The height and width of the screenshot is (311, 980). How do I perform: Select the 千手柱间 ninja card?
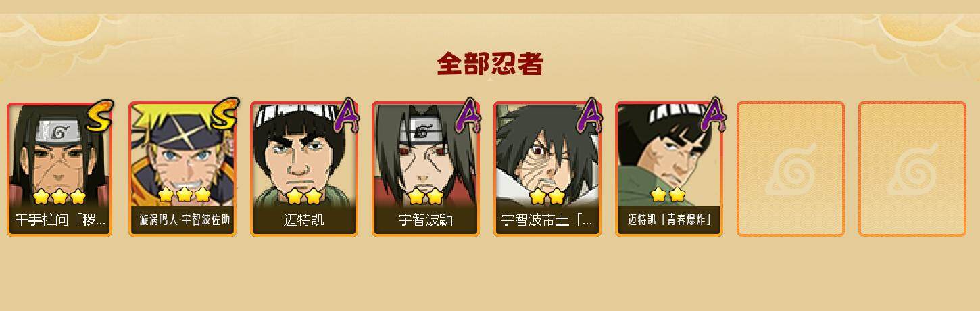coord(61,169)
